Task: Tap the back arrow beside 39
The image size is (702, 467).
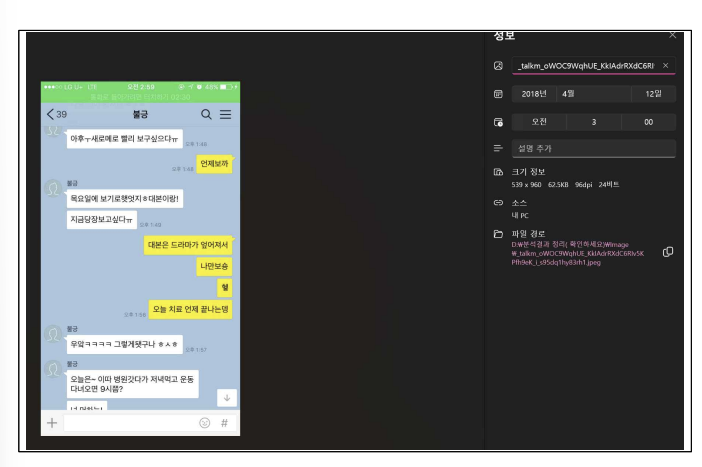Action: point(51,114)
